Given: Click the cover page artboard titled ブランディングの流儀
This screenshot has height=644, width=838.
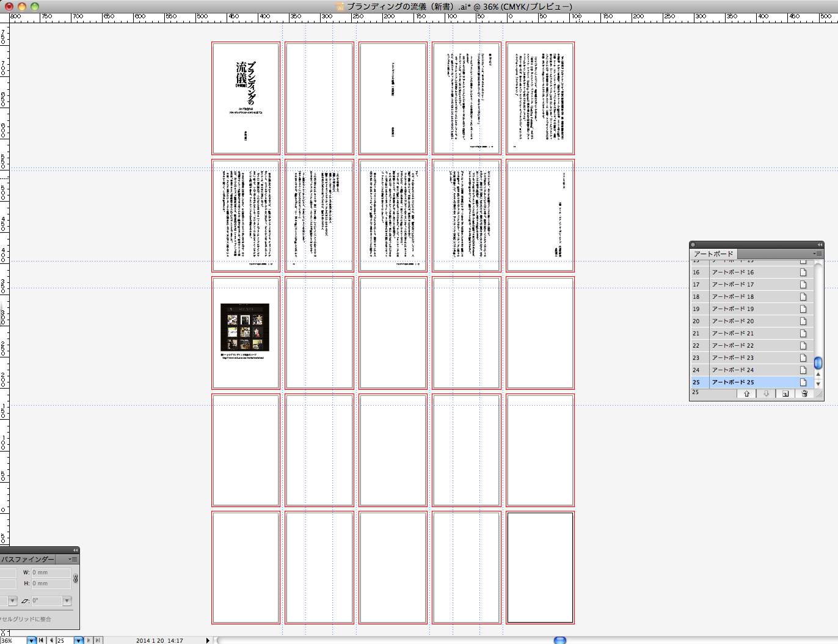Looking at the screenshot, I should point(246,98).
